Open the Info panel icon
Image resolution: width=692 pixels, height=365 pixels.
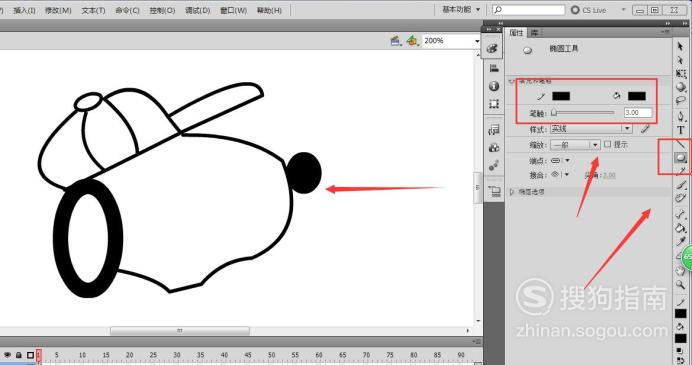[x=494, y=86]
